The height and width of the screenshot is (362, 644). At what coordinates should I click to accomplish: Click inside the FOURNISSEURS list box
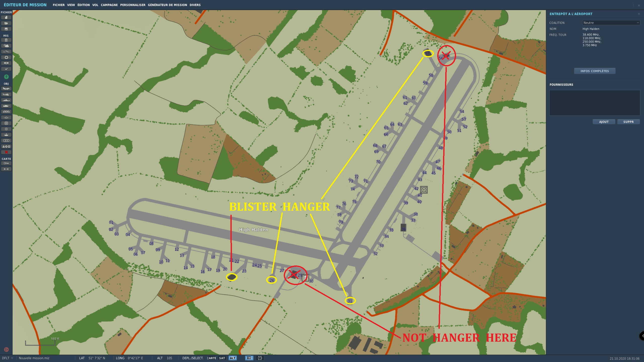pyautogui.click(x=594, y=103)
